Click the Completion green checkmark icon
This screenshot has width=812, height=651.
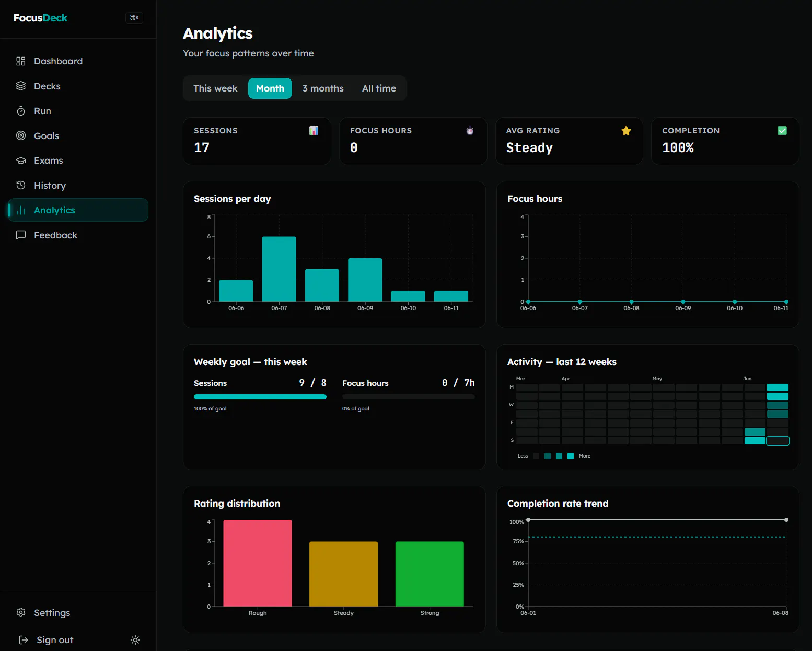(782, 131)
